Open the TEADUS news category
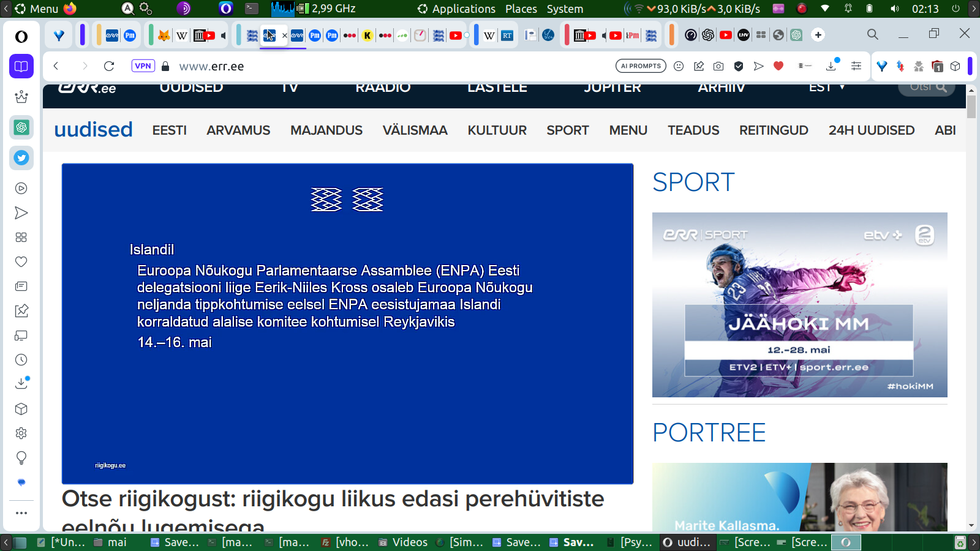980x551 pixels. point(693,130)
